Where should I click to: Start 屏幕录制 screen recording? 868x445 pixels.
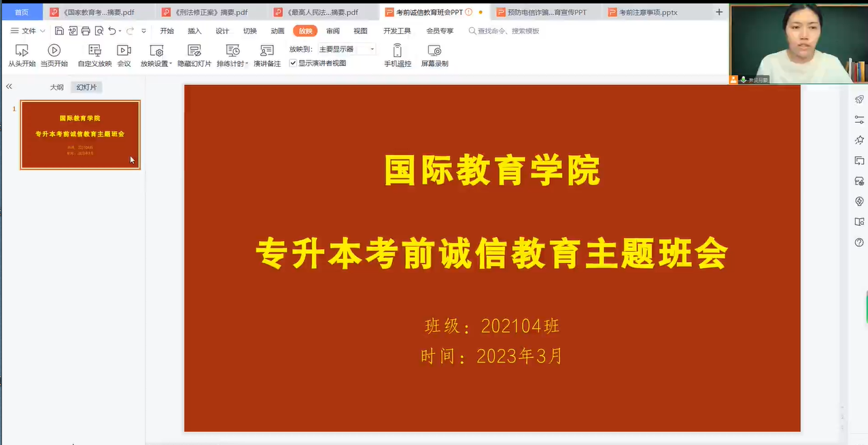(434, 51)
